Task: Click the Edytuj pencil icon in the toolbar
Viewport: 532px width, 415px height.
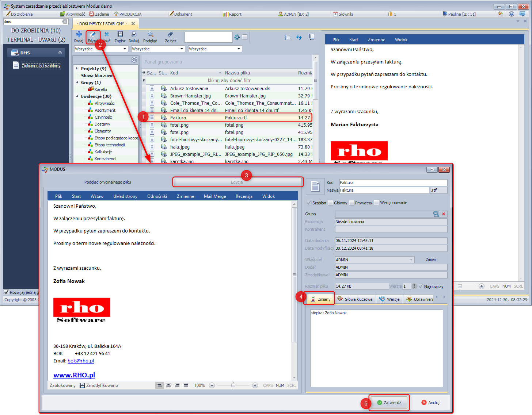Action: pyautogui.click(x=93, y=35)
